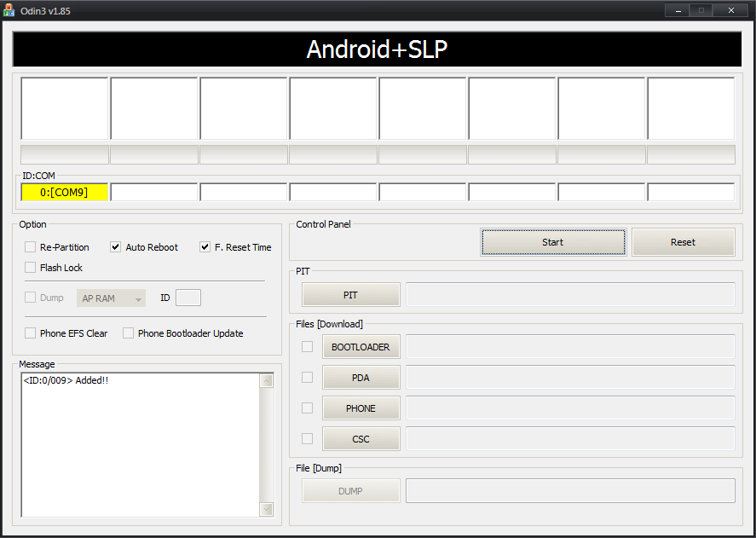Click the ID input box

[188, 298]
